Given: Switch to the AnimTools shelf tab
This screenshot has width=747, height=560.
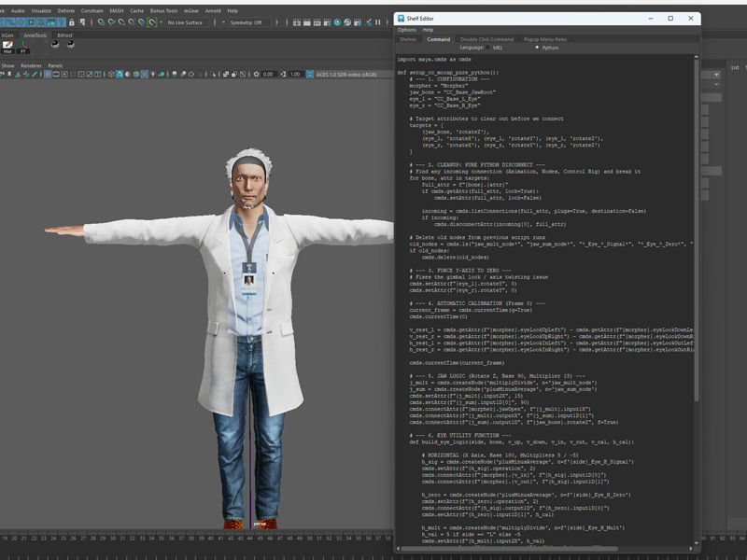Looking at the screenshot, I should 35,35.
